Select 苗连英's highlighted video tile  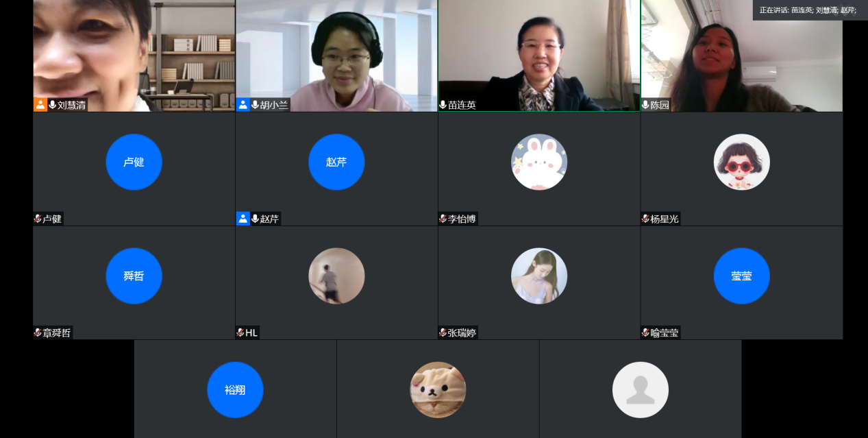[539, 56]
